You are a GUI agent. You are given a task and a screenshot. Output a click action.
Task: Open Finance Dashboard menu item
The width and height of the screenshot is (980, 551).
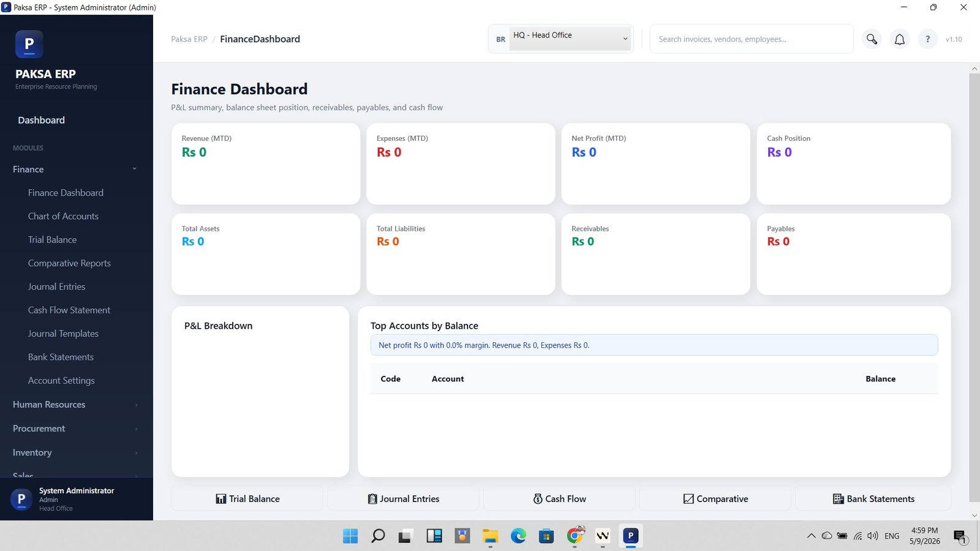pos(66,193)
